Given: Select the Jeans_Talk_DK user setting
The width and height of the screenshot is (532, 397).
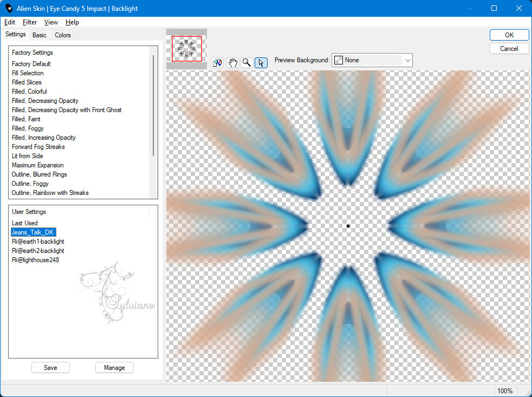Looking at the screenshot, I should click(33, 232).
